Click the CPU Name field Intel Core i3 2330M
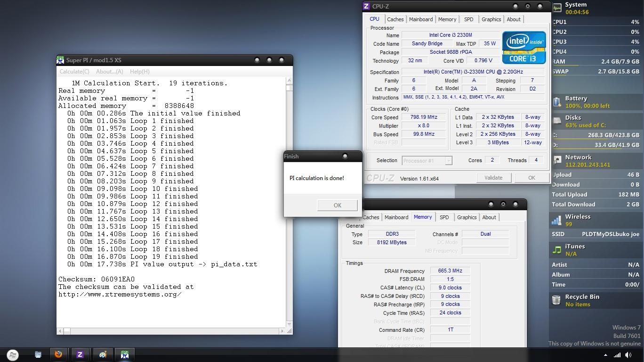The height and width of the screenshot is (362, 644). tap(450, 35)
